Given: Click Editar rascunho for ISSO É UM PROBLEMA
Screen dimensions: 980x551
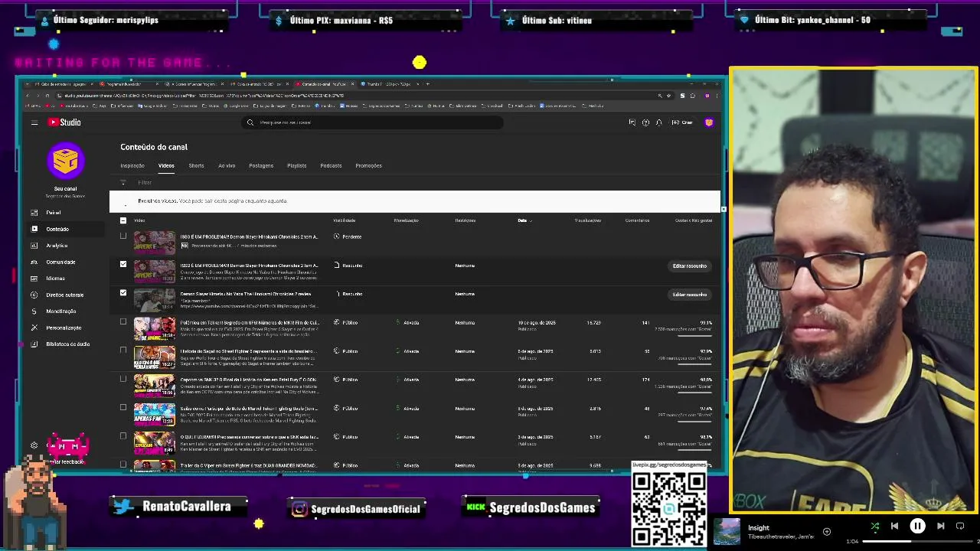Looking at the screenshot, I should click(690, 266).
